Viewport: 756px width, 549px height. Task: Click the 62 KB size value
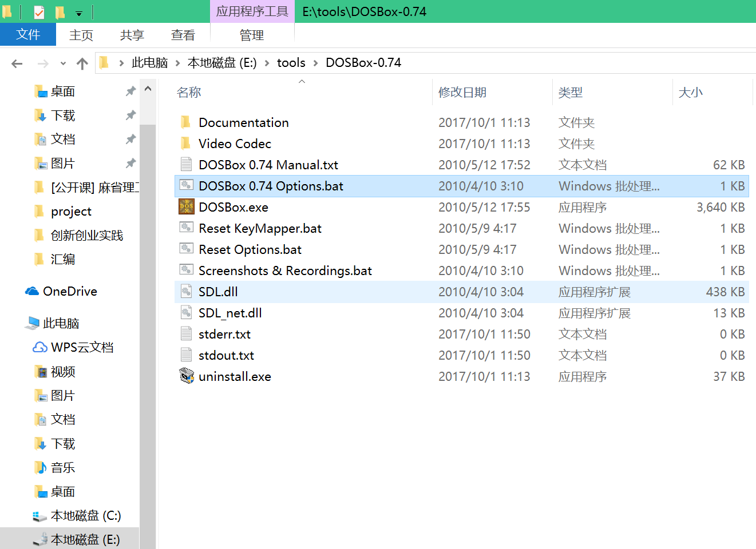pos(729,165)
